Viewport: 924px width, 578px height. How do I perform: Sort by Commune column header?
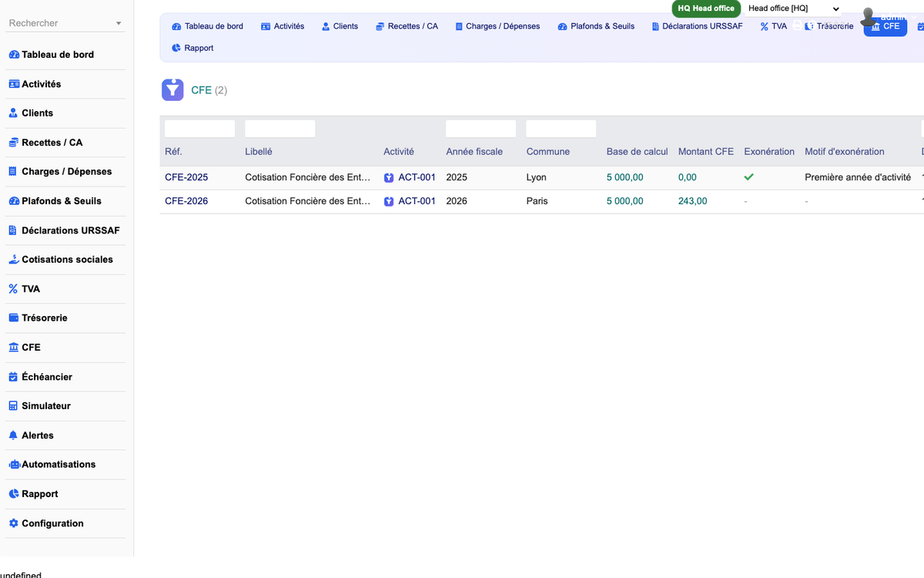[548, 152]
